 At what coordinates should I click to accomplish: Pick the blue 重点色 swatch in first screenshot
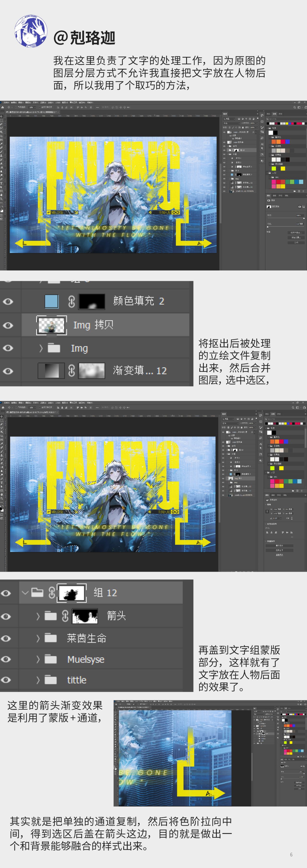point(287,142)
